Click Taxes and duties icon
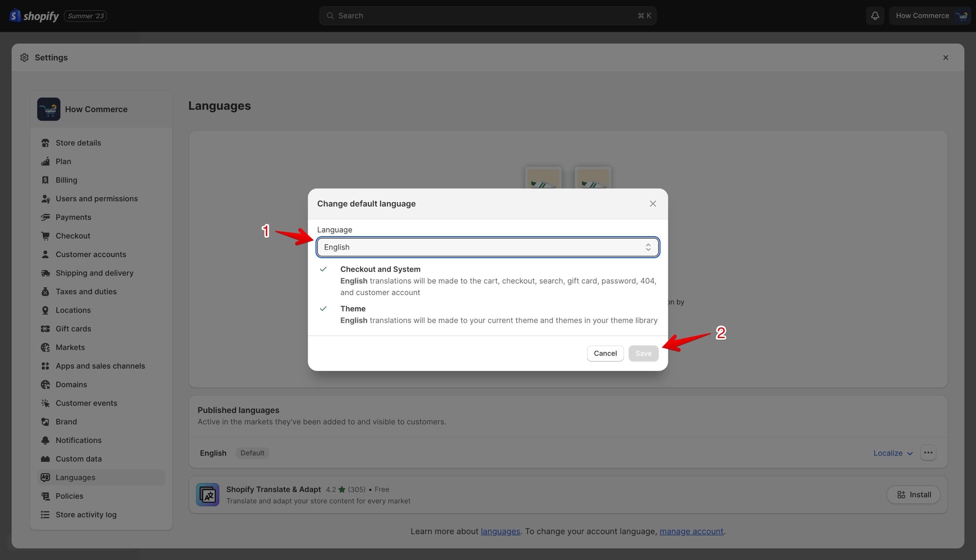Viewport: 976px width, 560px height. click(x=45, y=292)
